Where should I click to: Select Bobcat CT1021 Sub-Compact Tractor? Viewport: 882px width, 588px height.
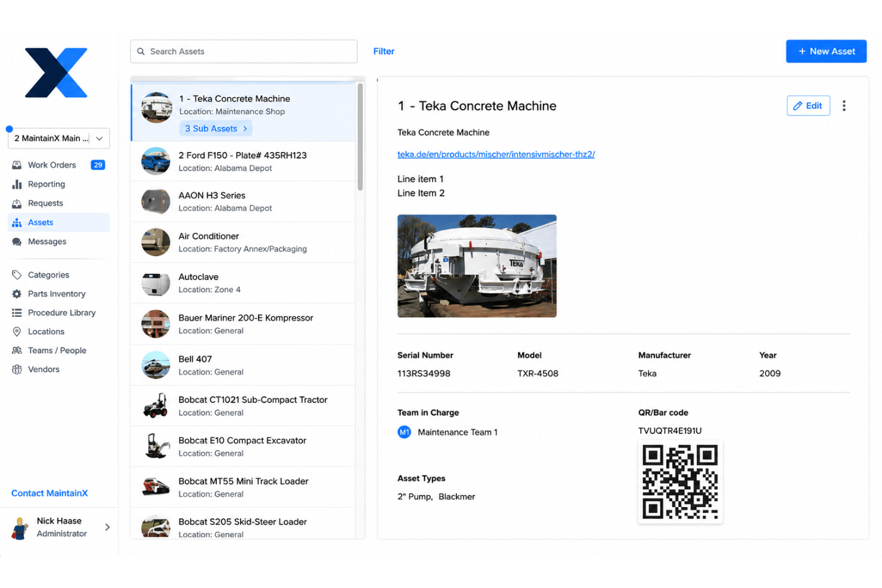pyautogui.click(x=243, y=406)
